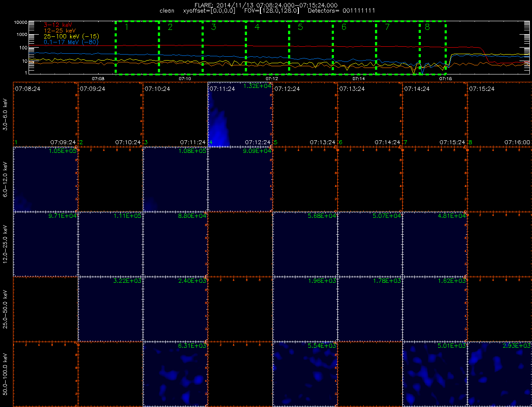Viewport: 532px width, 407px height.
Task: Select the image panel with peak 2.40E+03
Action: 175,309
